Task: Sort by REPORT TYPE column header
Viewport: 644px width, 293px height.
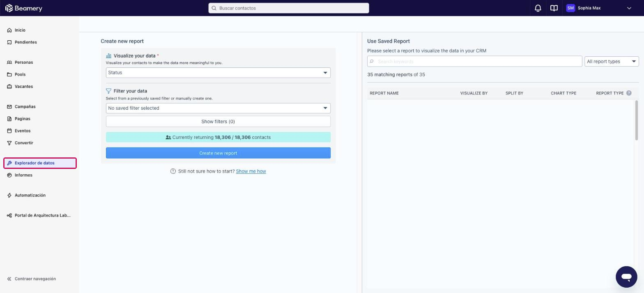Action: tap(609, 93)
